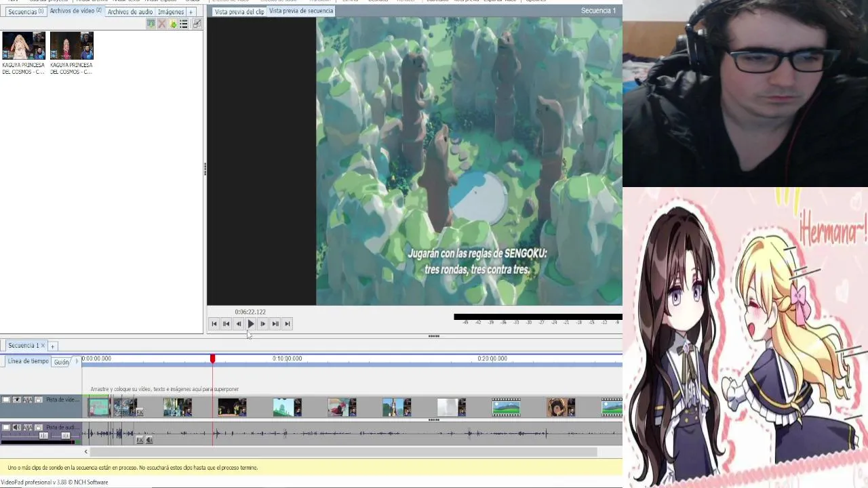
Task: Jump to the previous clip edge
Action: click(226, 324)
